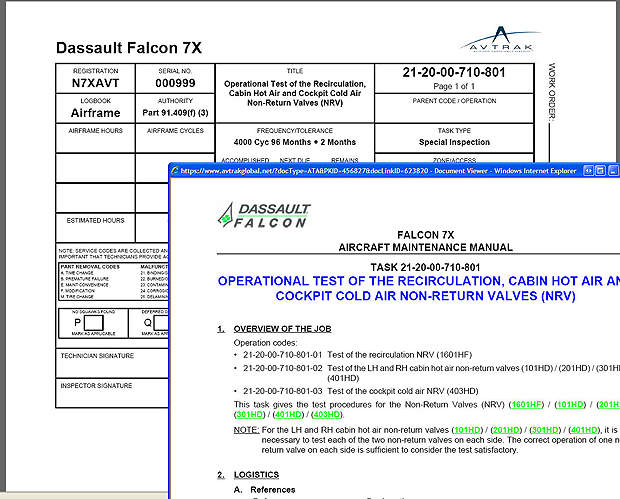Click the 'Dassault Falcon 7X' heading

click(x=129, y=48)
